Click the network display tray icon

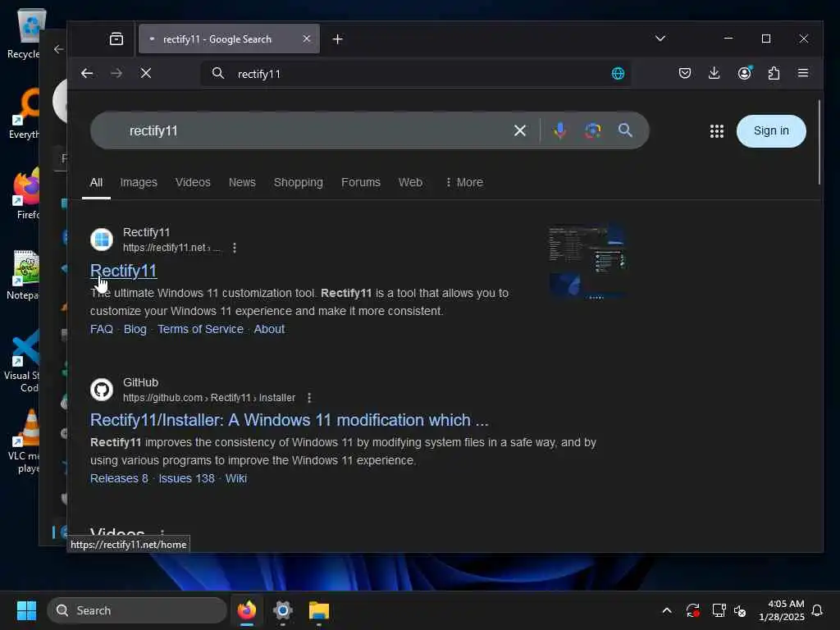[719, 610]
